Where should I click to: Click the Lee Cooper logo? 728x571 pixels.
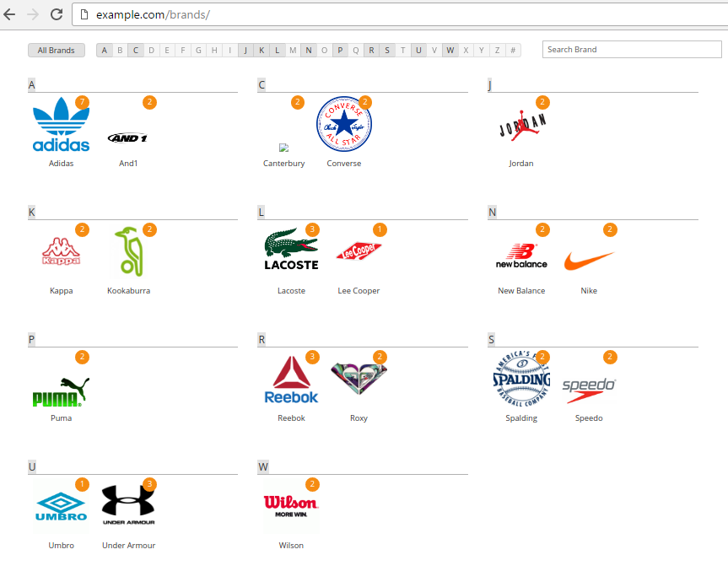click(359, 250)
